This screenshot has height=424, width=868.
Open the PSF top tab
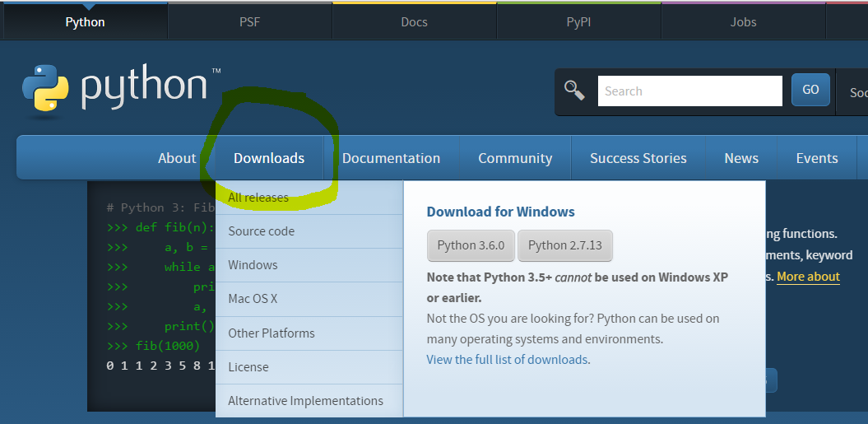[249, 22]
